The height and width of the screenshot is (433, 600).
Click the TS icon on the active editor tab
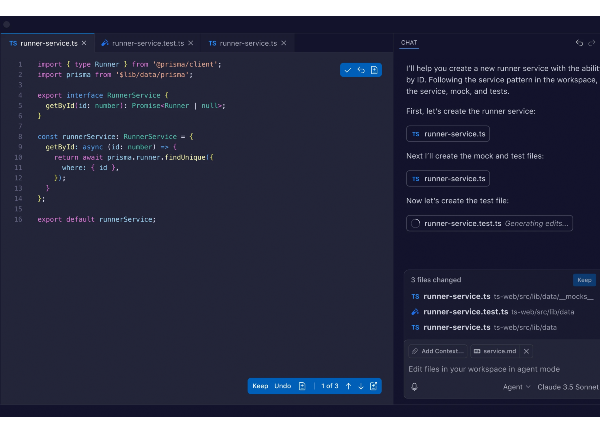[x=13, y=43]
